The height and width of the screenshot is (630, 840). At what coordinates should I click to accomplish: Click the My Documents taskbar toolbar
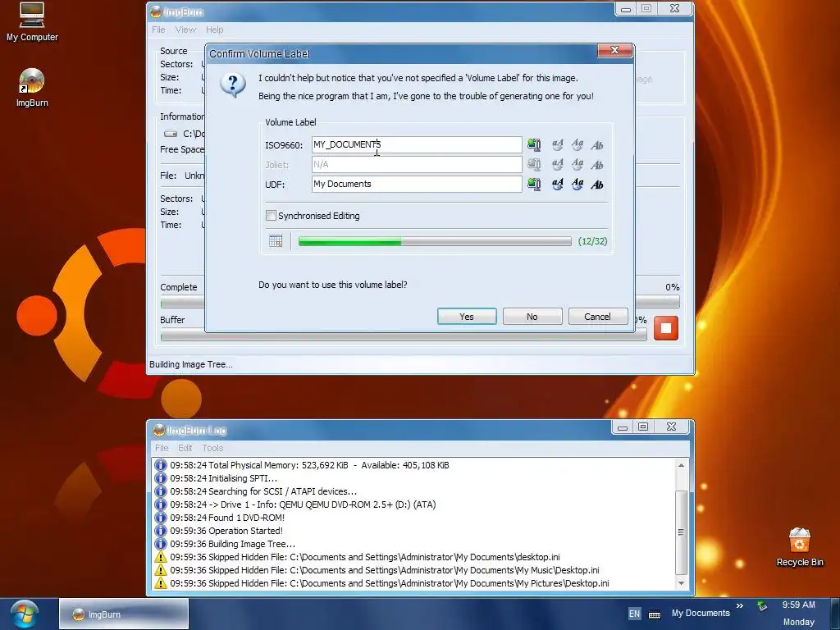click(x=701, y=613)
